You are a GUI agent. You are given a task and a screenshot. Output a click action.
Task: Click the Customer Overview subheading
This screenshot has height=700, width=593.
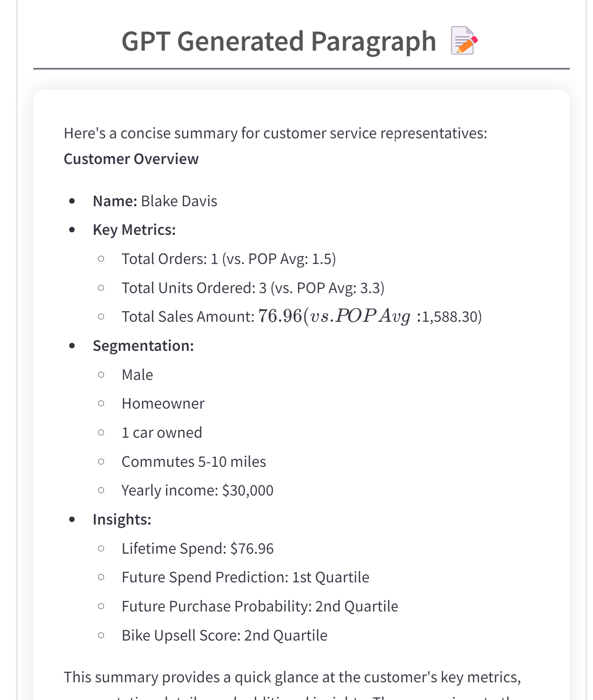131,159
